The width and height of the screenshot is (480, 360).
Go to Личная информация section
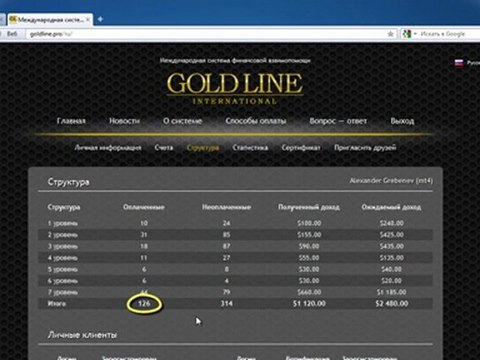point(108,148)
